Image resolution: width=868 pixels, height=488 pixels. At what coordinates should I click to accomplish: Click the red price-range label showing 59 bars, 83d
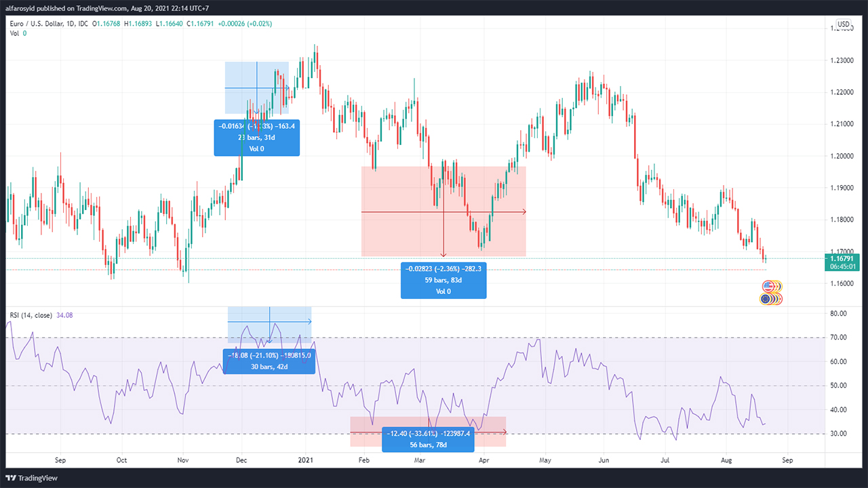point(443,280)
